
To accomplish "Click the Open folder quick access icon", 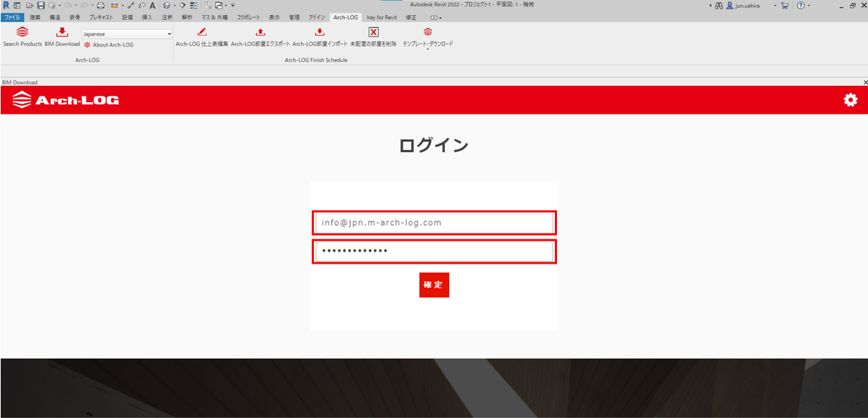I will click(x=30, y=5).
